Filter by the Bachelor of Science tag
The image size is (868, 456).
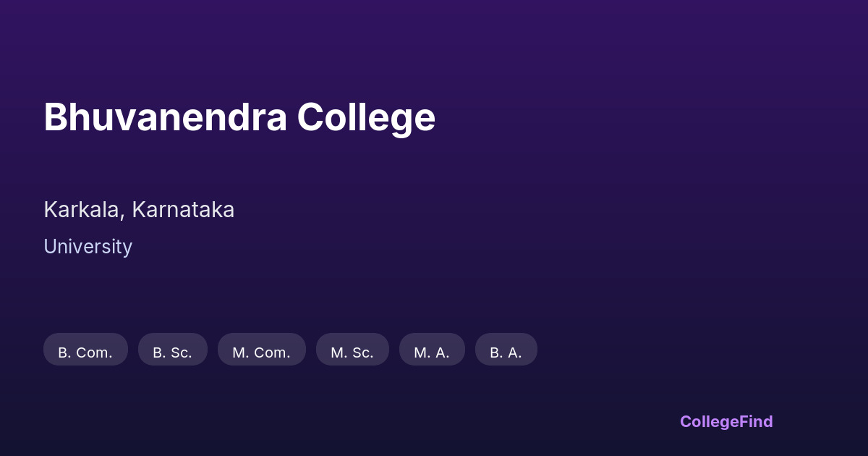tap(172, 350)
